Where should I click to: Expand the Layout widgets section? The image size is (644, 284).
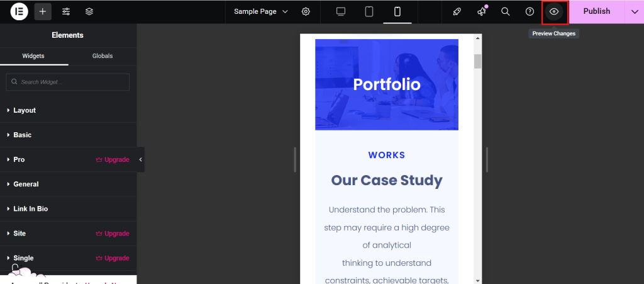coord(25,110)
